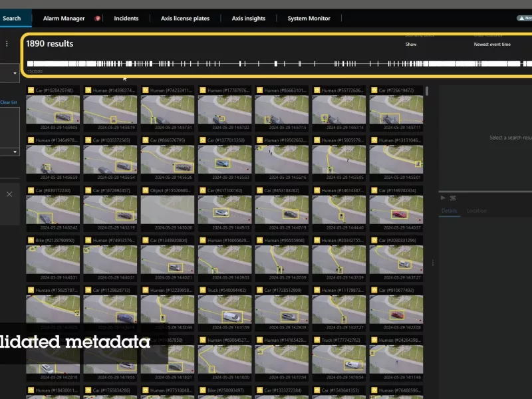Click the yellow icon of Car (#1028420748) result
Image resolution: width=532 pixels, height=399 pixels.
(x=30, y=90)
